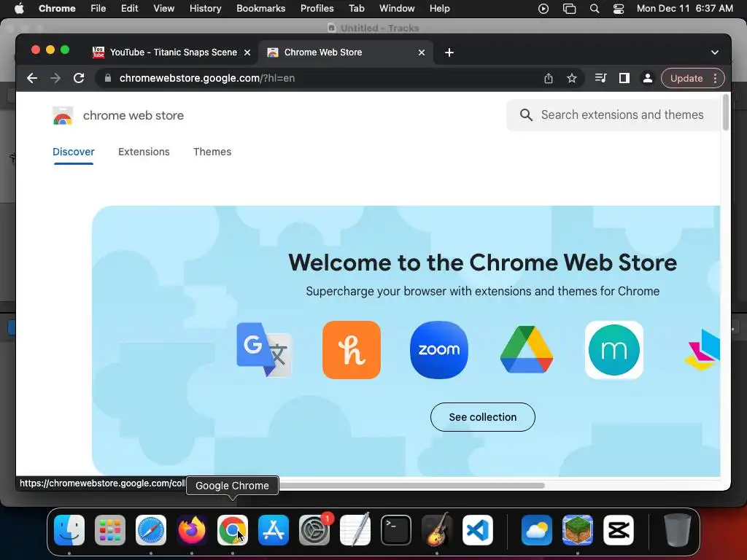The width and height of the screenshot is (747, 560).
Task: Click the magnifier icon in store search
Action: coord(526,114)
